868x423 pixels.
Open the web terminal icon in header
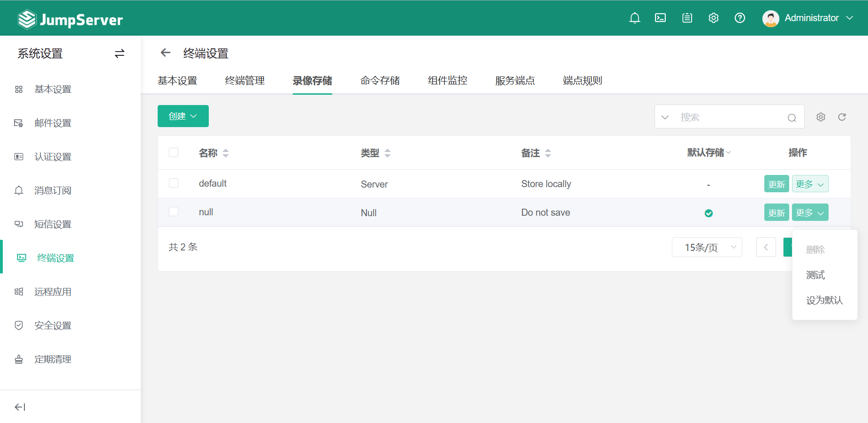[660, 18]
